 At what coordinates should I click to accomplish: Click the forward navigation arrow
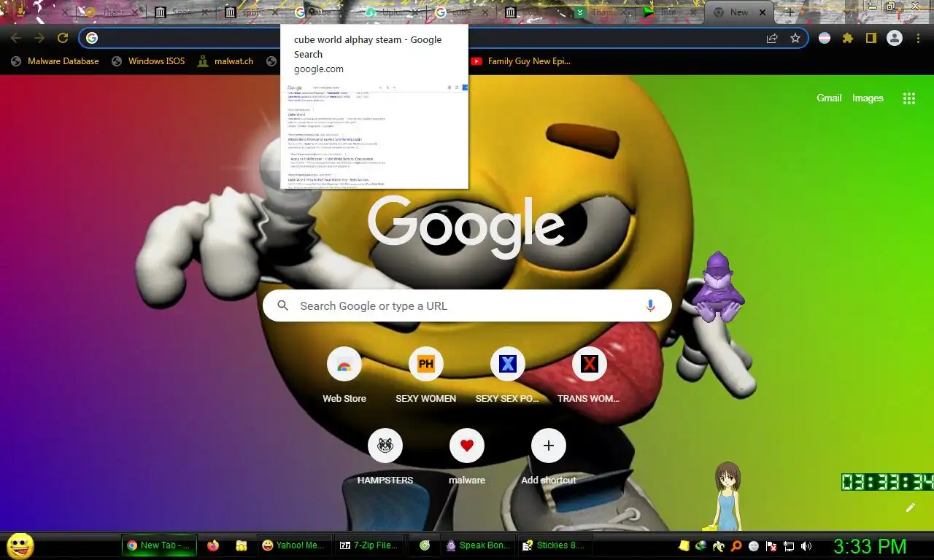(39, 39)
